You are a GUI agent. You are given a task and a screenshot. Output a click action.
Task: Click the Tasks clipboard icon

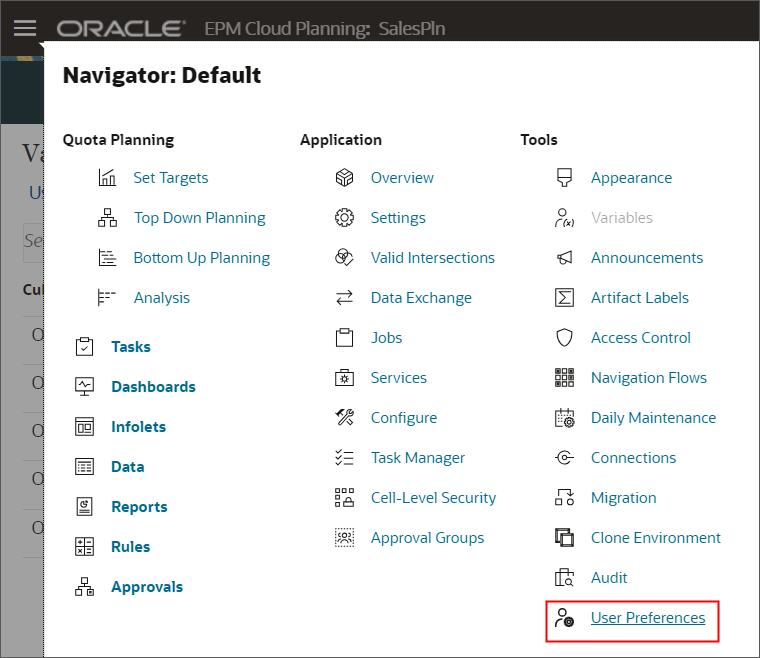(84, 346)
